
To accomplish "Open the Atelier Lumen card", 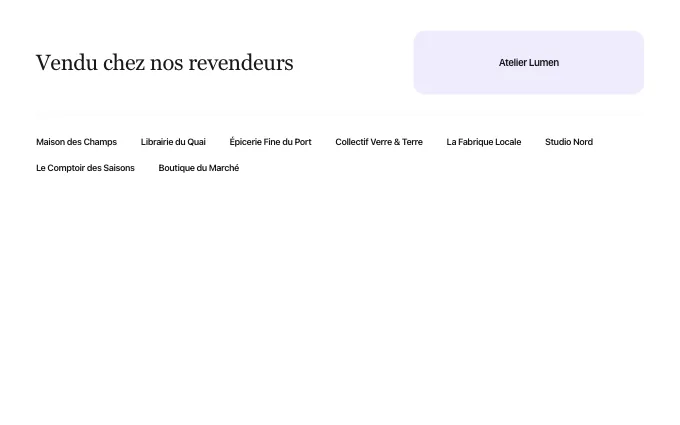I will pos(529,62).
